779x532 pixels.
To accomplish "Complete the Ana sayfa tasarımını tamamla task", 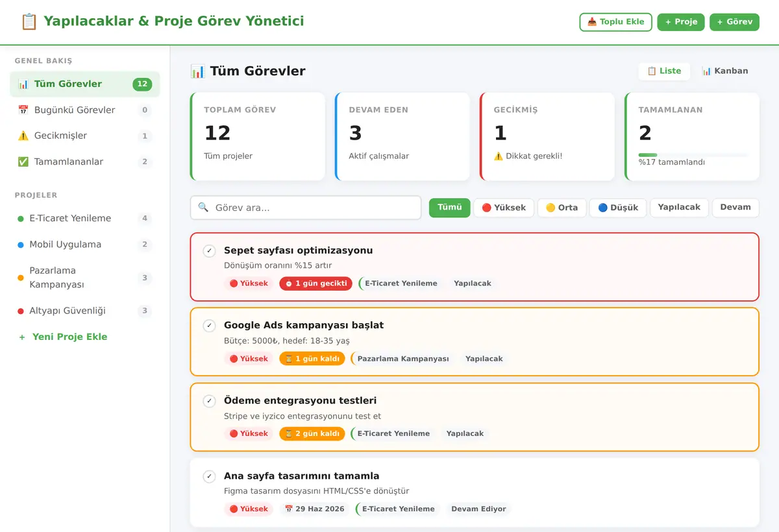I will click(x=209, y=477).
